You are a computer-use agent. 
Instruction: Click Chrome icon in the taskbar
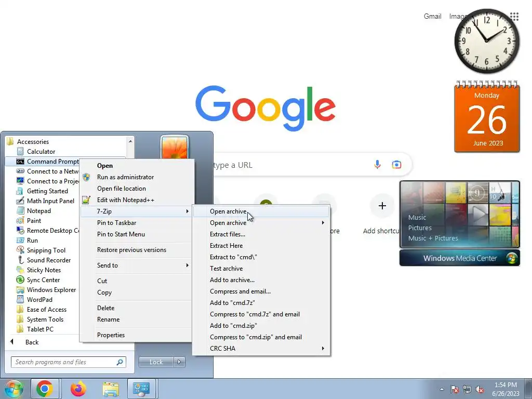pyautogui.click(x=45, y=389)
